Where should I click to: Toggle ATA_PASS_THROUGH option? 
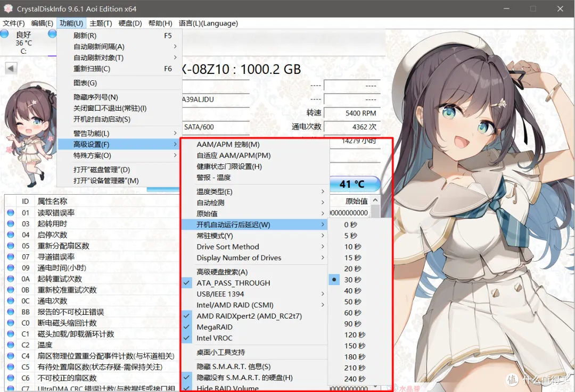click(x=254, y=283)
